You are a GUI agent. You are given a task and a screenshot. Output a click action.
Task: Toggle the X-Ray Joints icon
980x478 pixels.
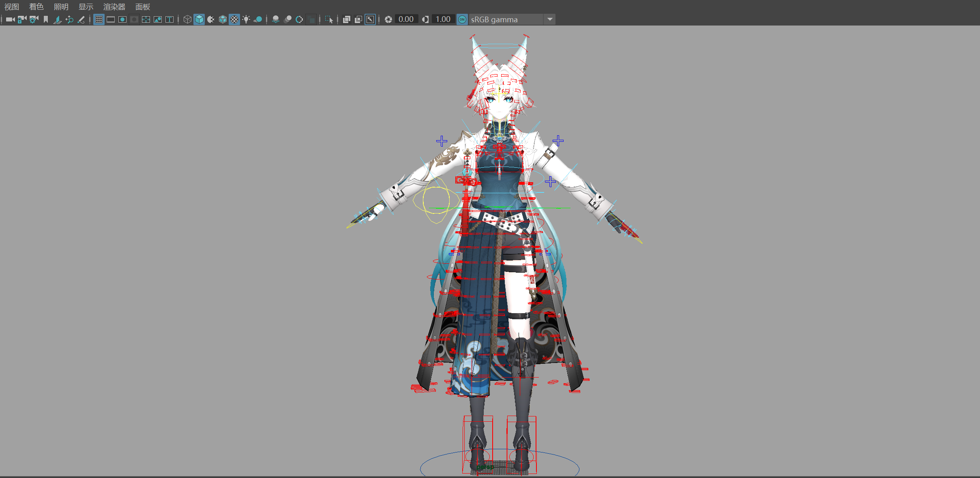[x=370, y=19]
